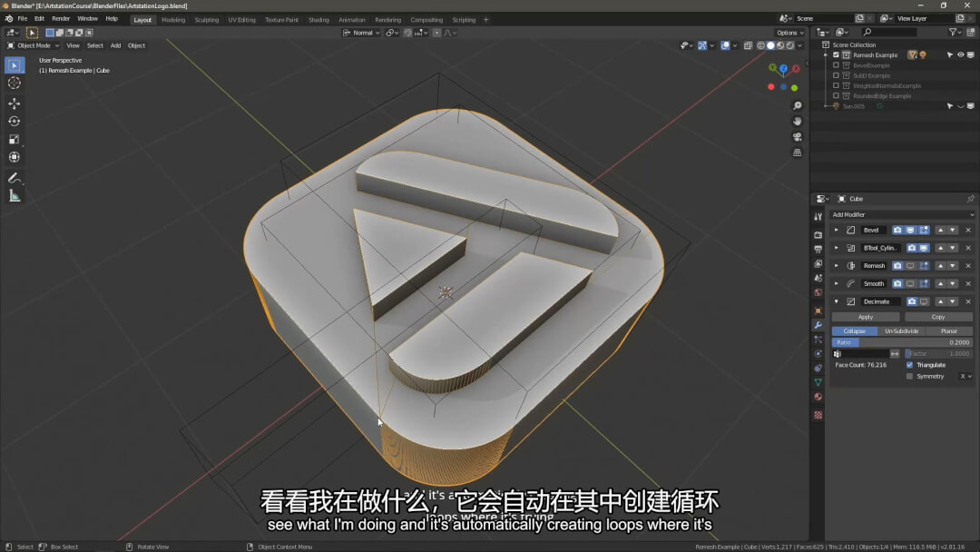Enable the BevelExample collection checkbox

837,65
